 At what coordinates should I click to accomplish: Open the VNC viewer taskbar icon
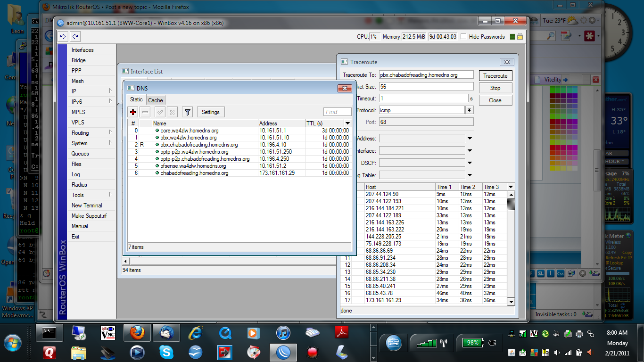108,333
